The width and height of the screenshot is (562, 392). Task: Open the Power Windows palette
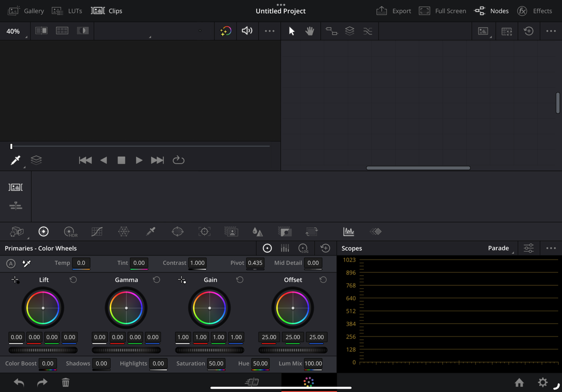coord(177,231)
